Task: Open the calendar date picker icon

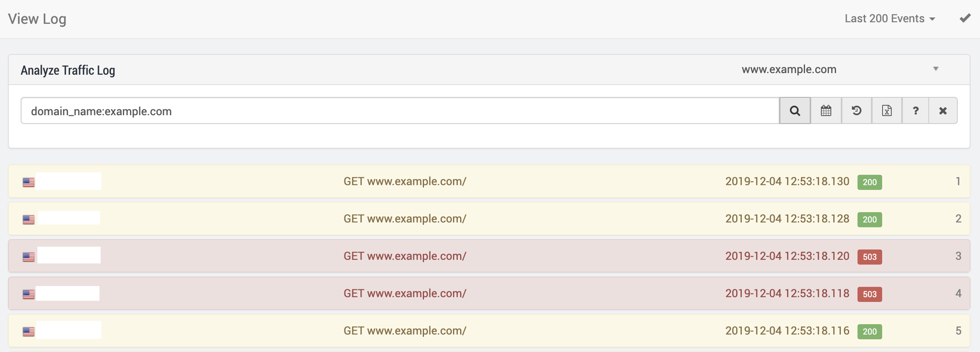Action: coord(826,111)
